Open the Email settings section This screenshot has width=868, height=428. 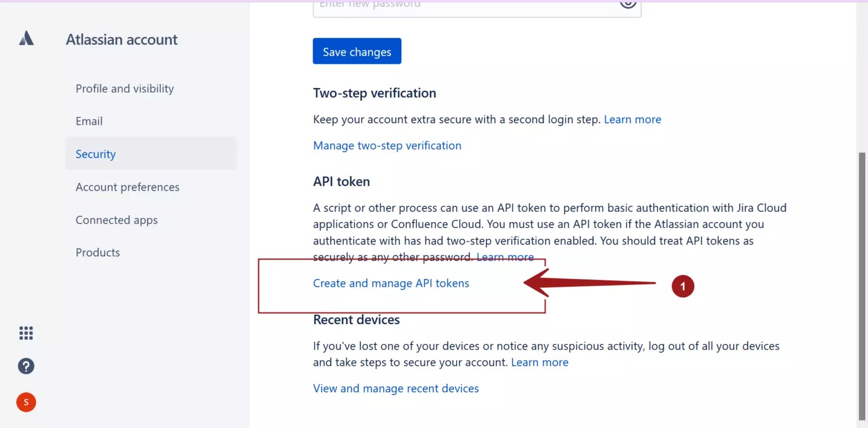pyautogui.click(x=89, y=121)
